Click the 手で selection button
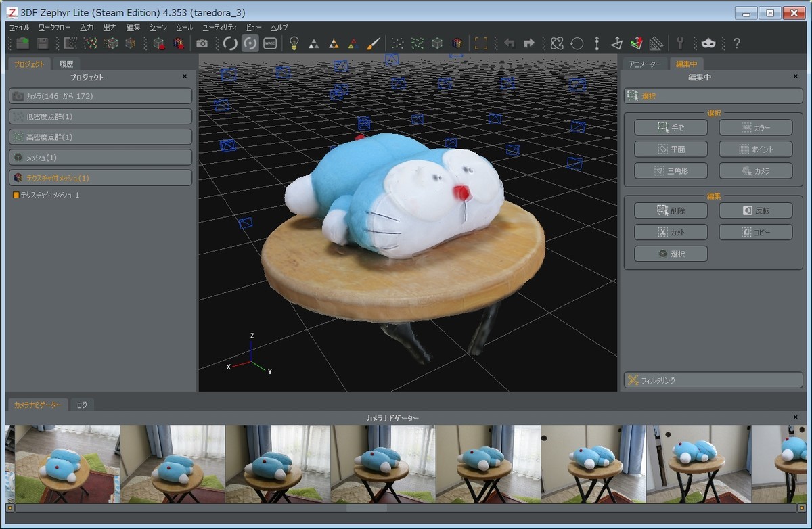 [x=671, y=127]
